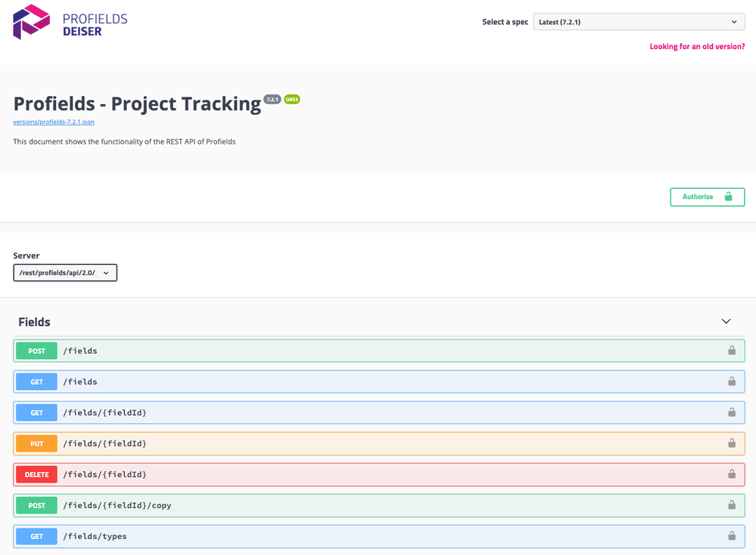Expand the POST /fields operation
Image resolution: width=756 pixels, height=555 pixels.
click(x=379, y=351)
